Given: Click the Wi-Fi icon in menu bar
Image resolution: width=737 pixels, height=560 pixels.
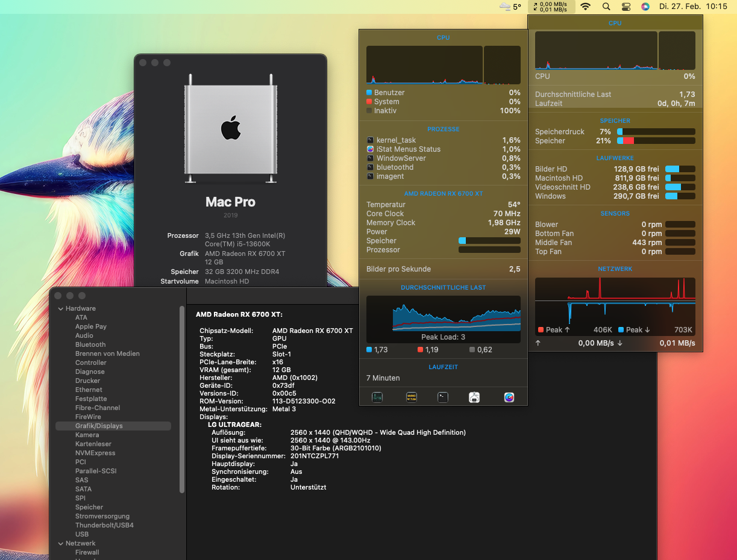Looking at the screenshot, I should [585, 7].
